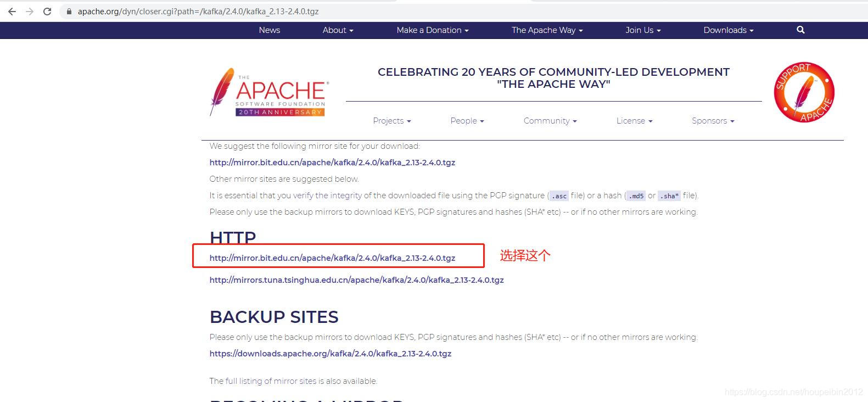The height and width of the screenshot is (402, 868).
Task: Expand the Make a Donation dropdown
Action: [x=433, y=30]
